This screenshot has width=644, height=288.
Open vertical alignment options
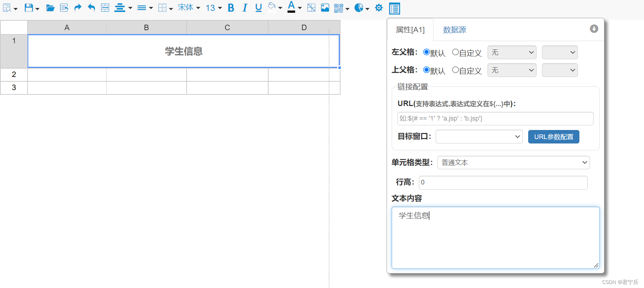142,8
